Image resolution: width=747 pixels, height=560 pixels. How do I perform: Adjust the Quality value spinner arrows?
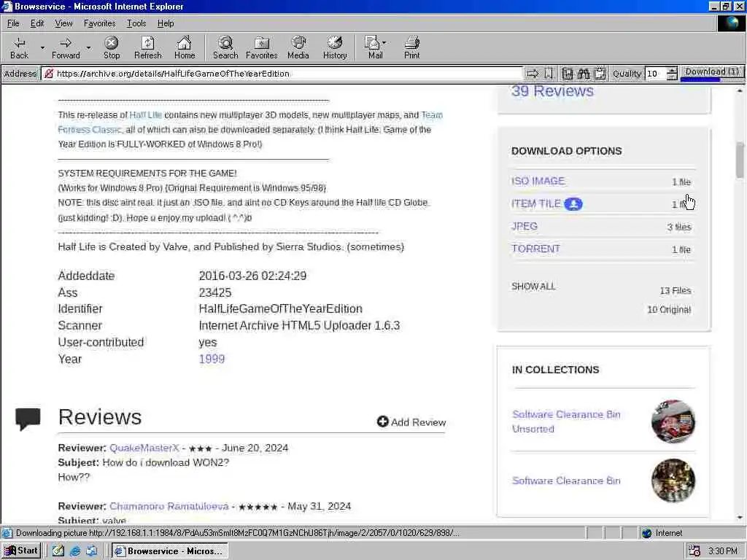(x=672, y=74)
